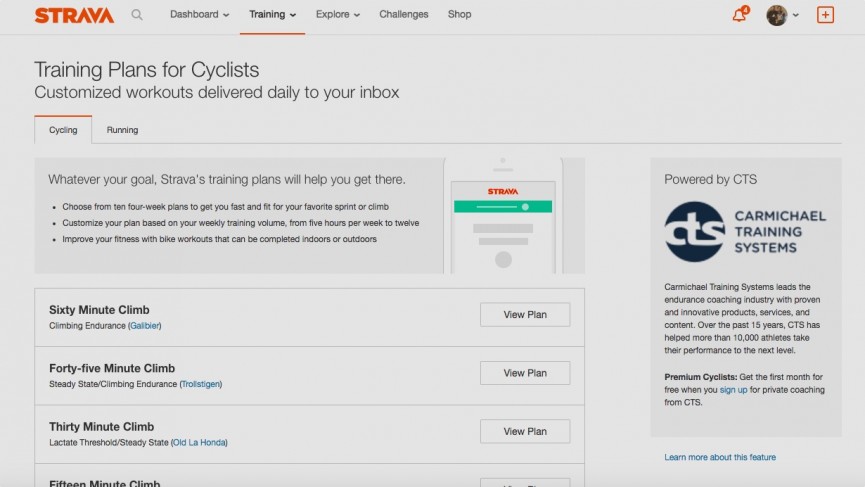The image size is (865, 487).
Task: Click the Strava logo
Action: pos(74,15)
